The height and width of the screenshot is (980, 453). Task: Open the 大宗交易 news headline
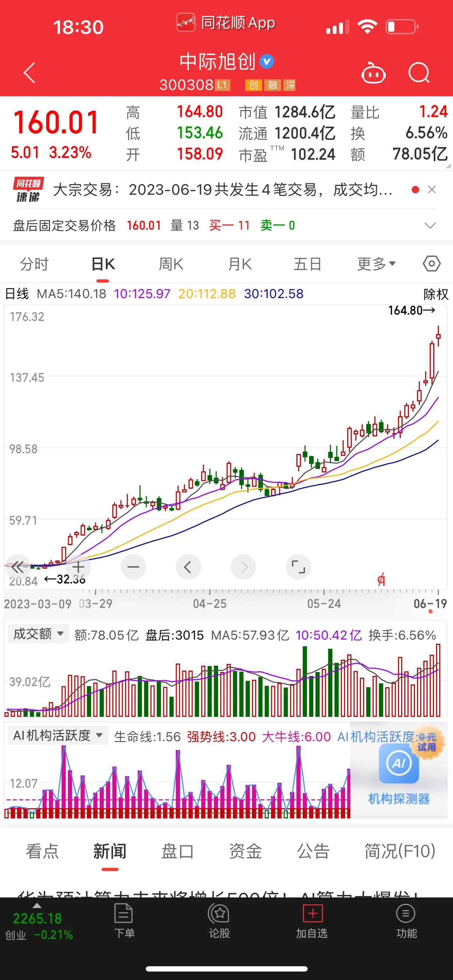[x=223, y=189]
